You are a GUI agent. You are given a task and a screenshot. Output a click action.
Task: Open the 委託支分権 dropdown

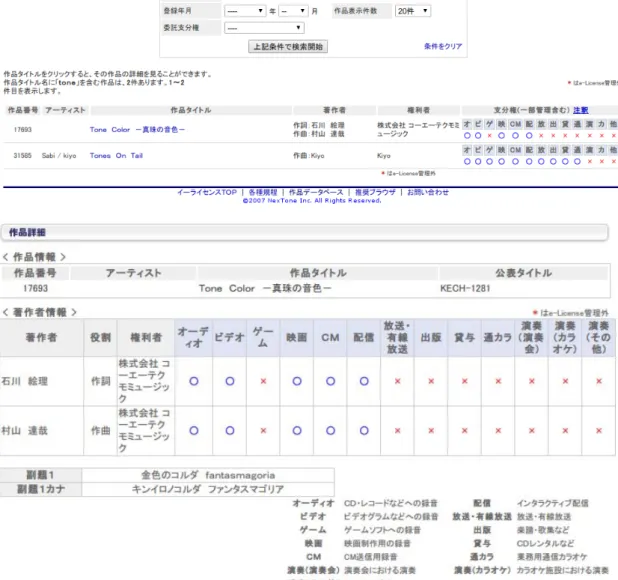pyautogui.click(x=264, y=28)
